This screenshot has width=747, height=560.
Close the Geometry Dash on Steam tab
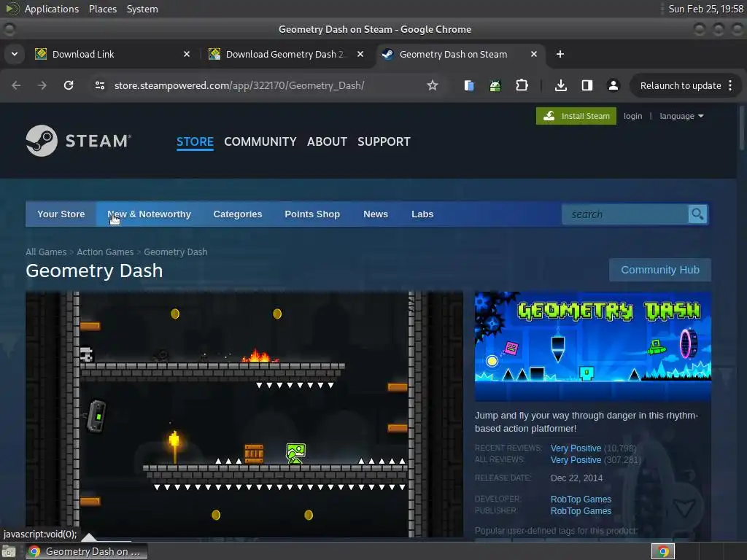click(x=533, y=54)
